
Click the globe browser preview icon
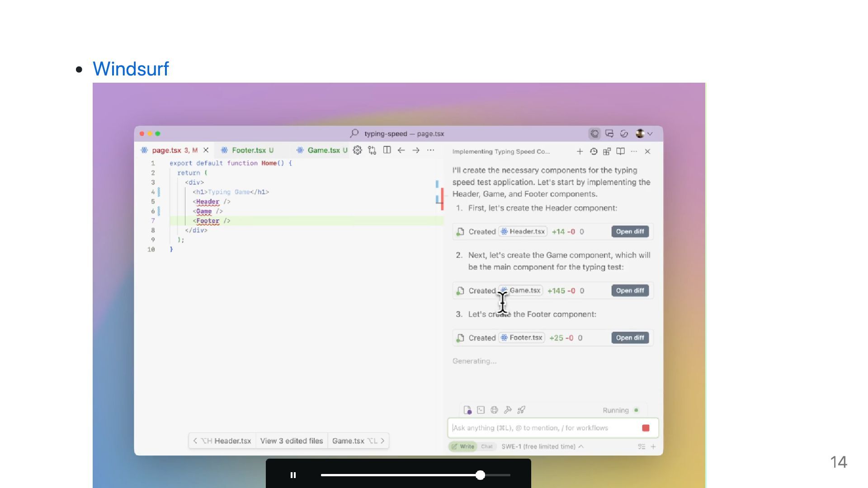pyautogui.click(x=494, y=410)
